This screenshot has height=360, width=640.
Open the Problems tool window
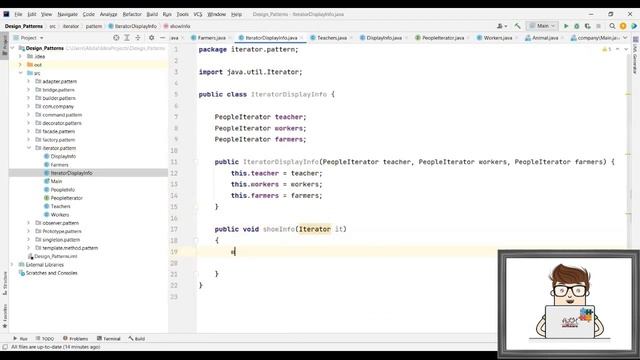point(76,339)
